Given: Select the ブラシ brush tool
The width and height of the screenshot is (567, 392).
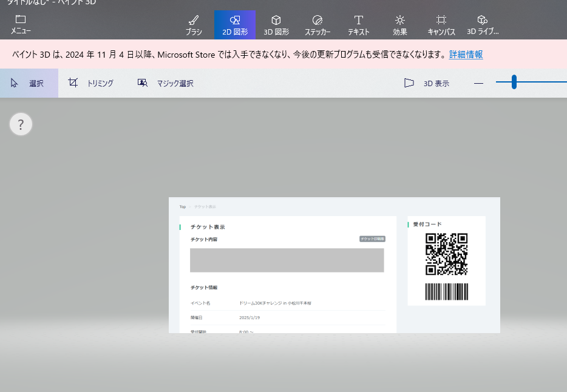Looking at the screenshot, I should (194, 25).
